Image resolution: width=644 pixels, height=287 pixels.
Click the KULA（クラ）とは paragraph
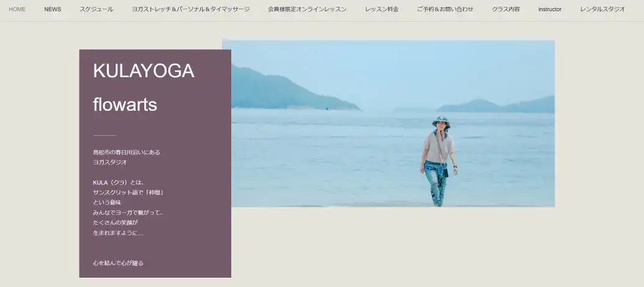click(x=129, y=208)
